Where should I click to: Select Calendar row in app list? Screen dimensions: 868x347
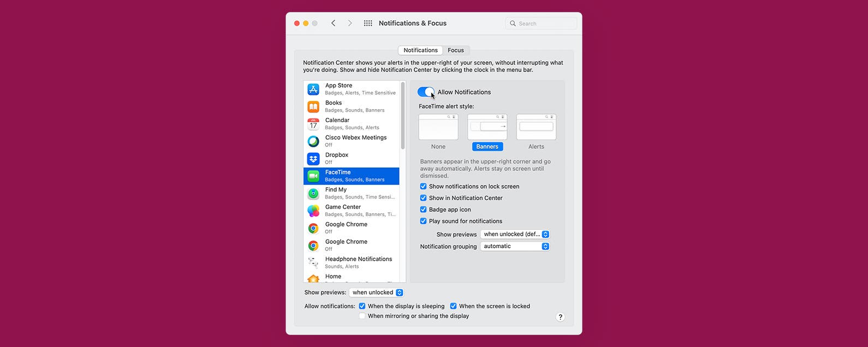[352, 124]
